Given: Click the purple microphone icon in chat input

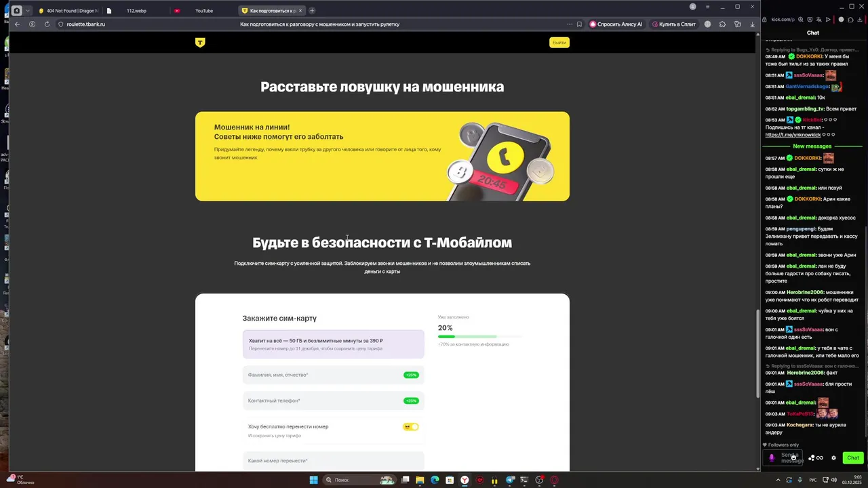Looking at the screenshot, I should tap(772, 458).
